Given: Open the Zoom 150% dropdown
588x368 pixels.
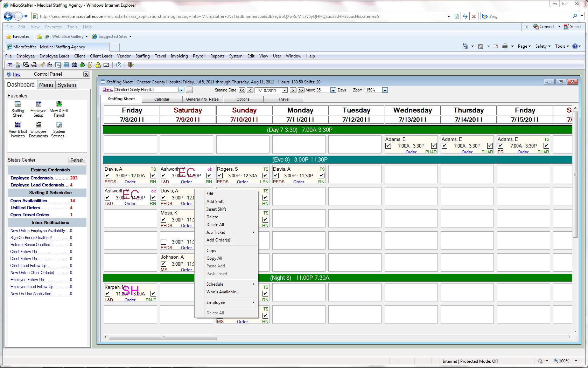Looking at the screenshot, I should coord(385,90).
